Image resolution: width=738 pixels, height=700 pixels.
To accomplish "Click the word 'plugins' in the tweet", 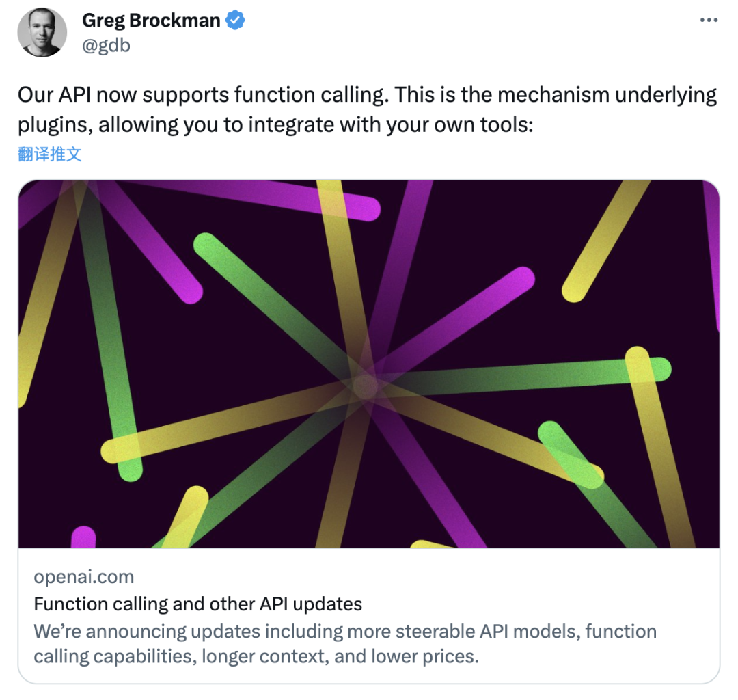I will [x=52, y=125].
